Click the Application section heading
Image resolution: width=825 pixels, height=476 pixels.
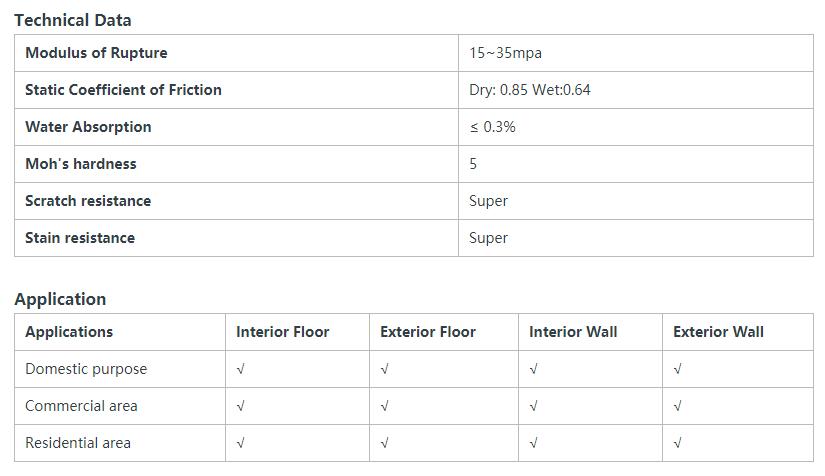coord(60,299)
